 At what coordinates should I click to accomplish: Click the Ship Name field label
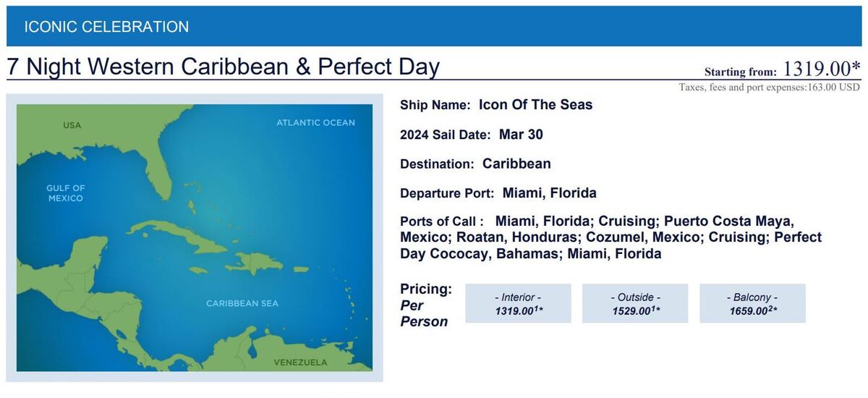(x=435, y=106)
